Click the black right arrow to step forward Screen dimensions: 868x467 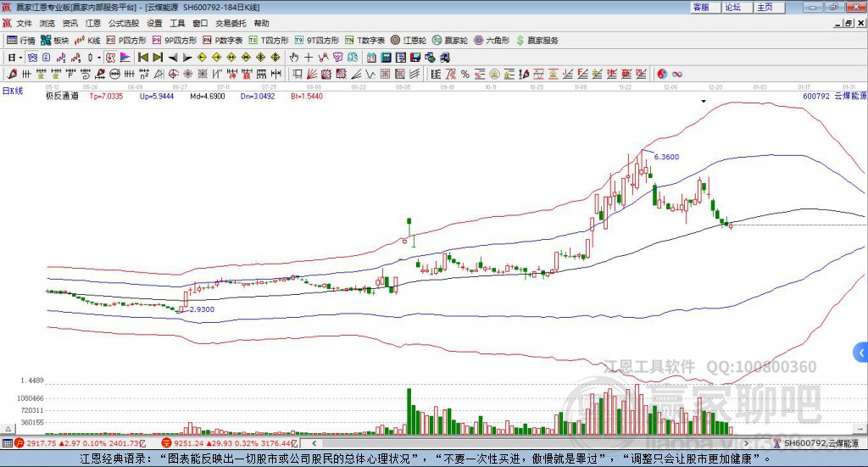(x=187, y=58)
